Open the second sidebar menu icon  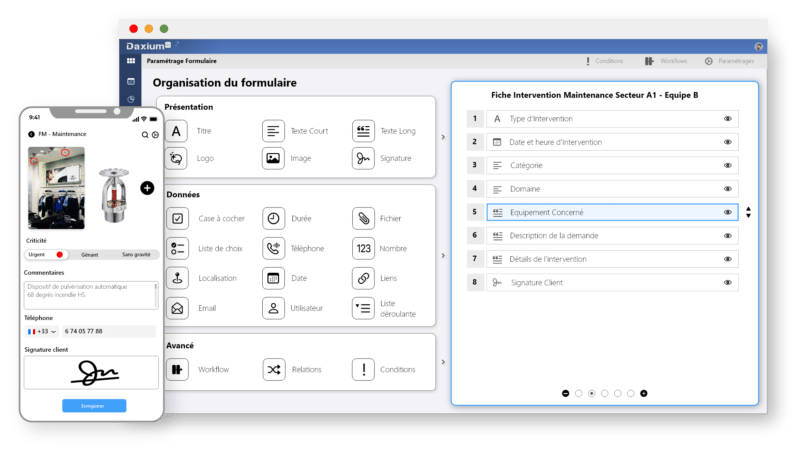pos(131,81)
